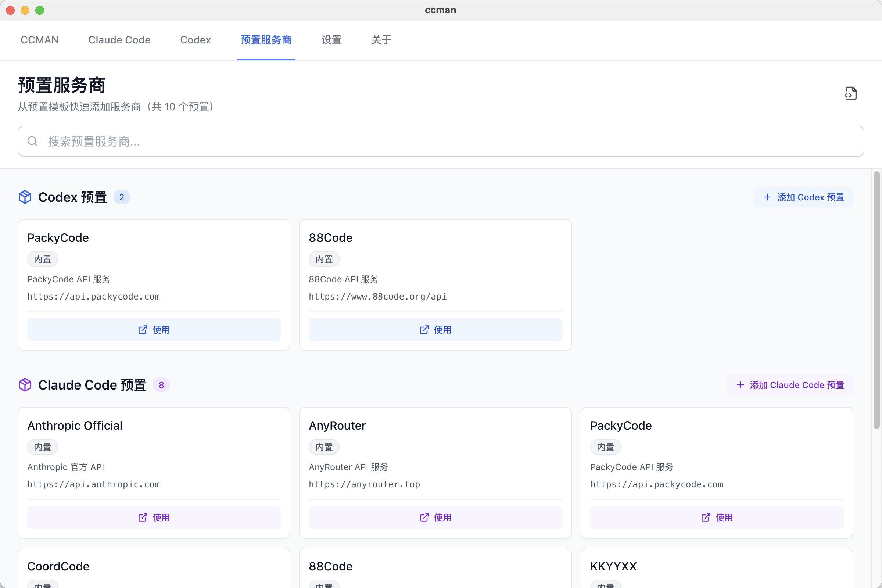Select the CCMAN tab
882x588 pixels.
tap(39, 40)
